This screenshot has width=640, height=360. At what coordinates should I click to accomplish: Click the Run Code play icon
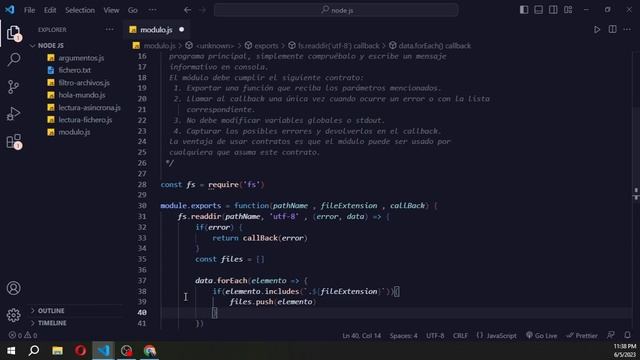[597, 30]
